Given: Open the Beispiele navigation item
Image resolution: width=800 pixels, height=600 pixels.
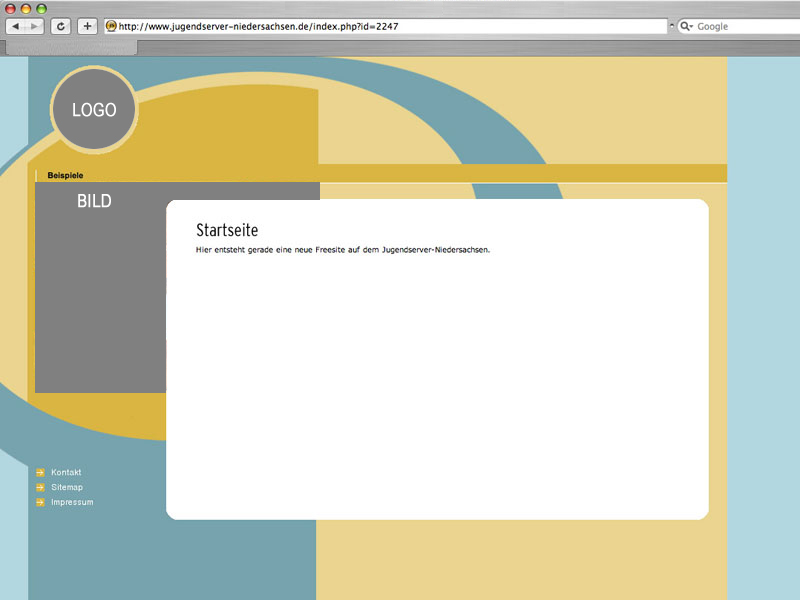Looking at the screenshot, I should [65, 175].
